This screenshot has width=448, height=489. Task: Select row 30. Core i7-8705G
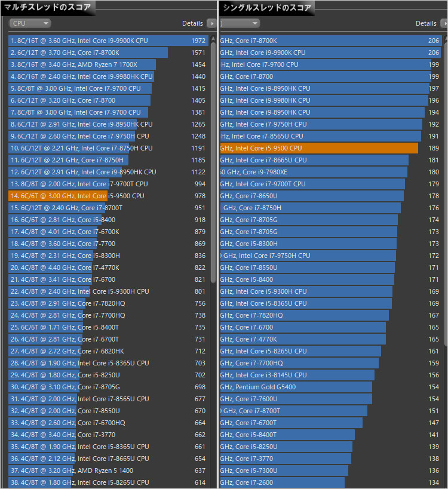(x=108, y=387)
